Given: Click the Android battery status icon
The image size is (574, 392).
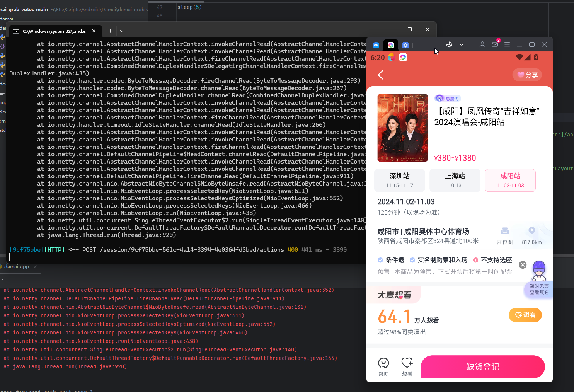Looking at the screenshot, I should click(x=536, y=57).
